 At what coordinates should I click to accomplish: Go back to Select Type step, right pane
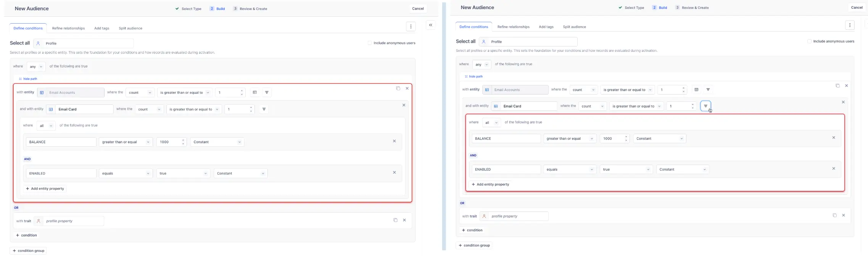(x=631, y=8)
